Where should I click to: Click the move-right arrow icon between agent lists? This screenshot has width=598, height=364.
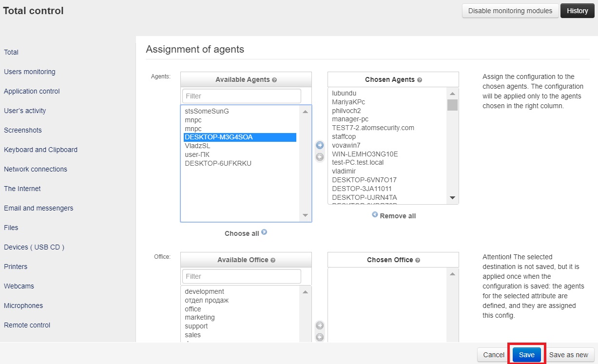(320, 145)
